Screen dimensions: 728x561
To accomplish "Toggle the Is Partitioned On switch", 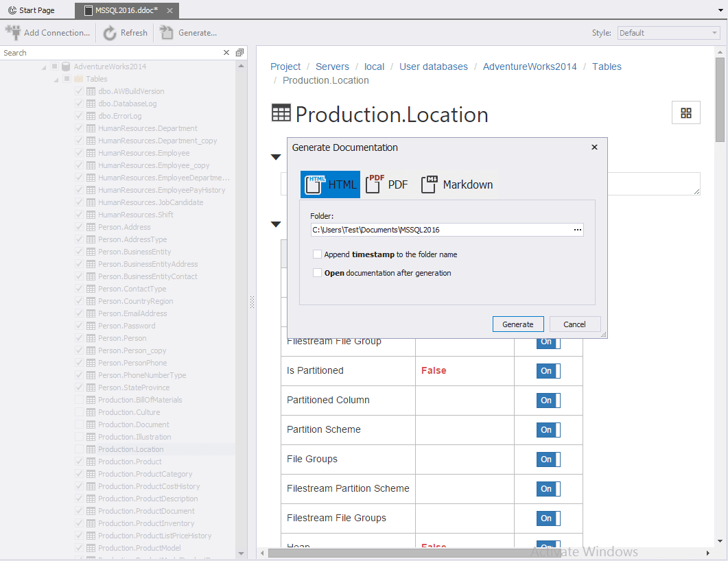I will pyautogui.click(x=548, y=371).
